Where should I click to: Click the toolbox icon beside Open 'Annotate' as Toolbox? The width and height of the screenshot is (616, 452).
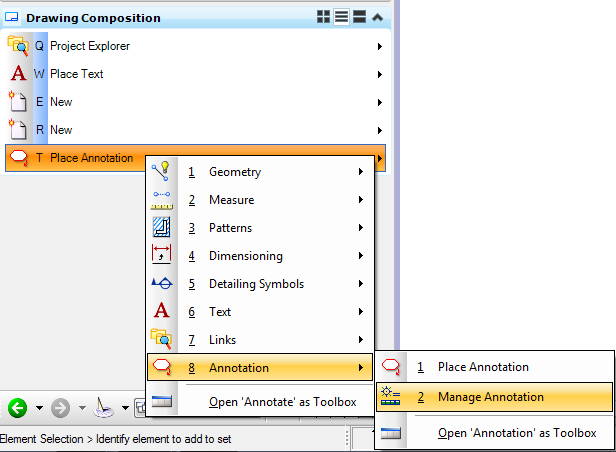click(161, 401)
